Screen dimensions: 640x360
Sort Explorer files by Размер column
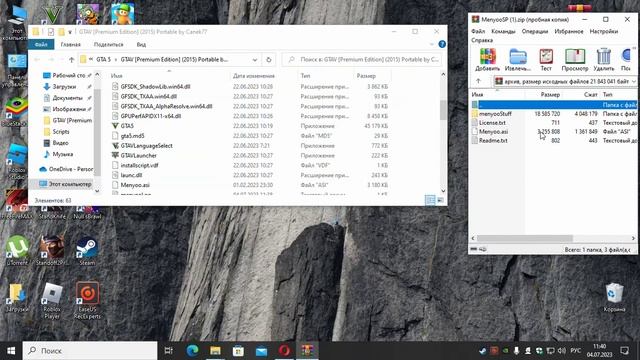coord(366,76)
